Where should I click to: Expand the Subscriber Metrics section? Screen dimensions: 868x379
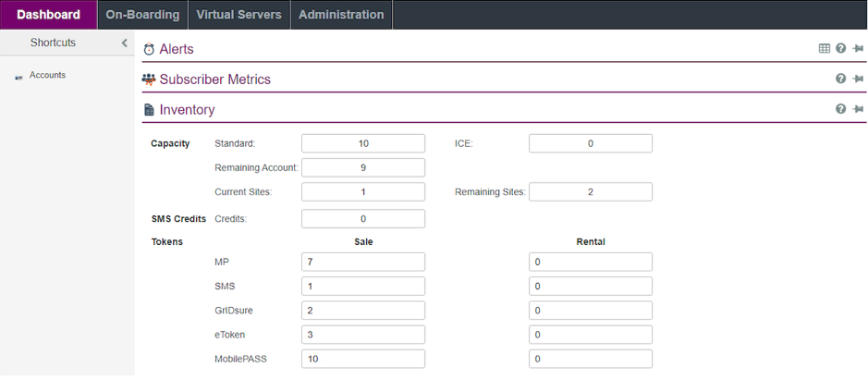[x=214, y=79]
